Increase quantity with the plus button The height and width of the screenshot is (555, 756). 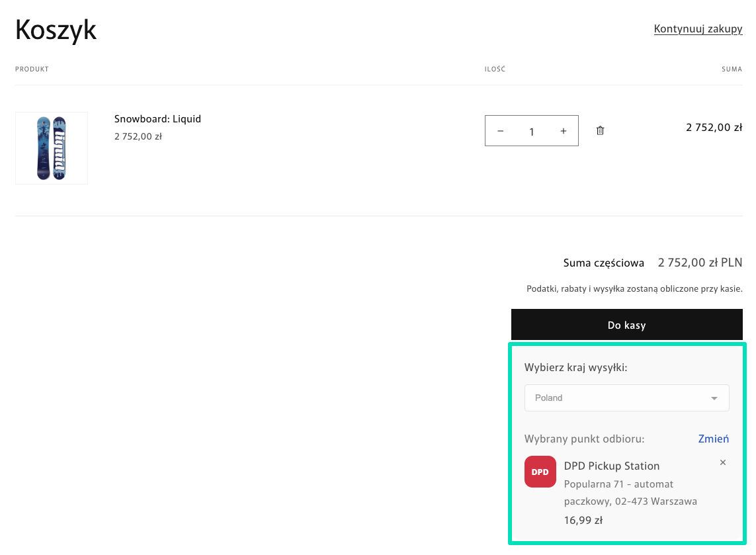tap(563, 131)
